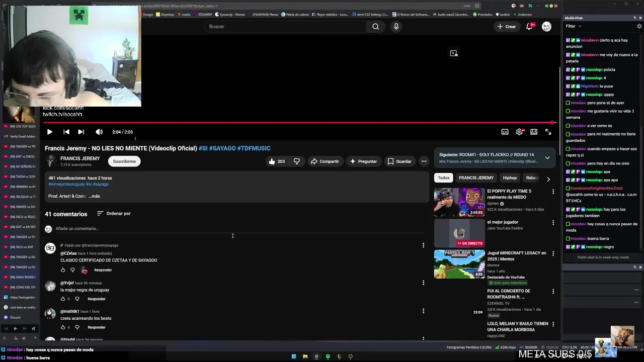Toggle subtitles on the video player
Screen dimensions: 644x362
click(505, 132)
